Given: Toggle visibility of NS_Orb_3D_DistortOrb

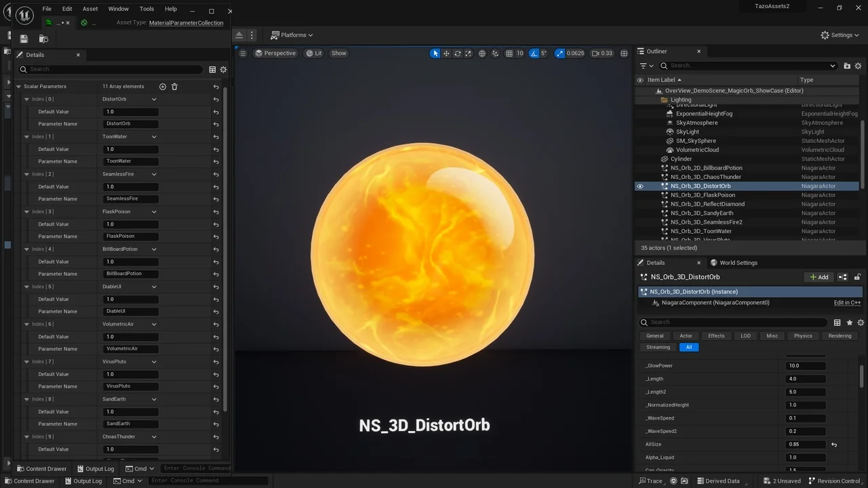Looking at the screenshot, I should coord(639,186).
